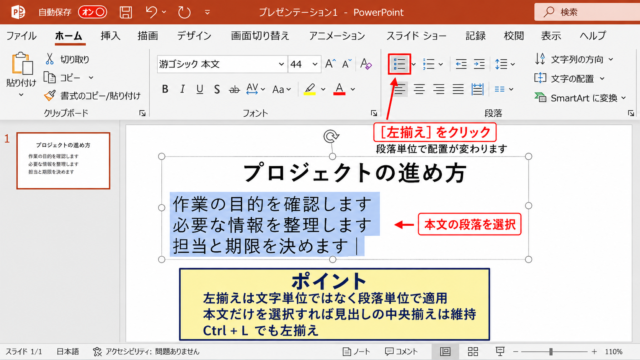
Task: Toggle bullet list on paragraphs
Action: pos(399,64)
